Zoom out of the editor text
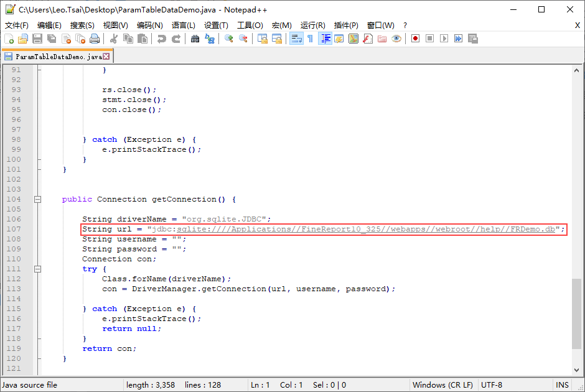 (x=243, y=39)
